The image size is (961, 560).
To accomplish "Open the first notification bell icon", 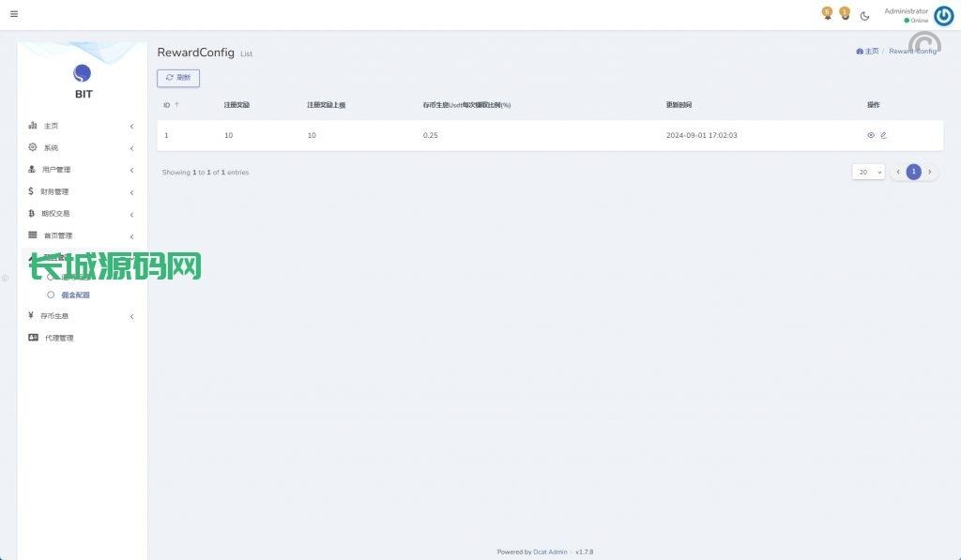I will tap(828, 13).
